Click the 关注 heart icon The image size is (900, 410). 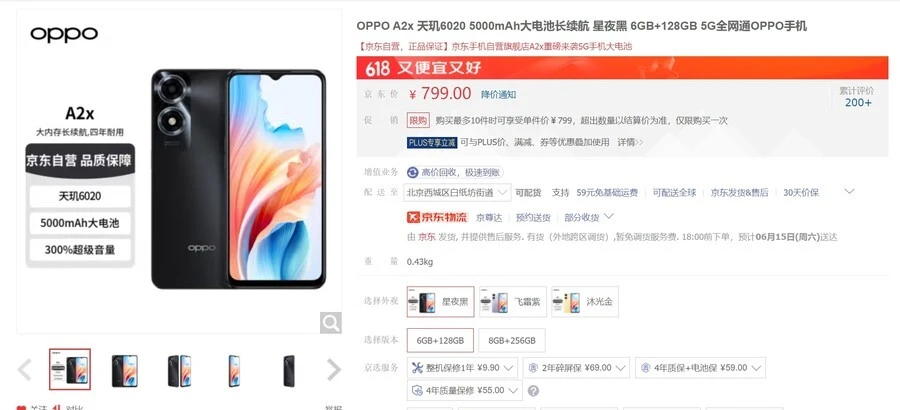click(21, 407)
